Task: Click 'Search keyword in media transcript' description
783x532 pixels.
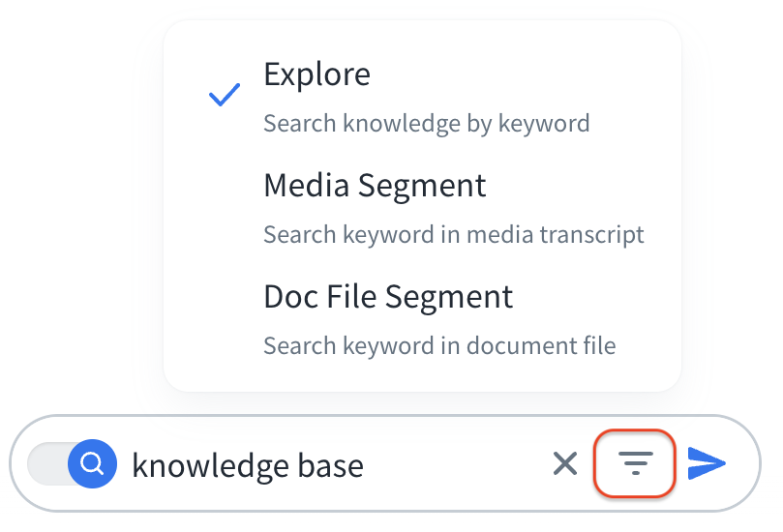Action: [x=453, y=235]
